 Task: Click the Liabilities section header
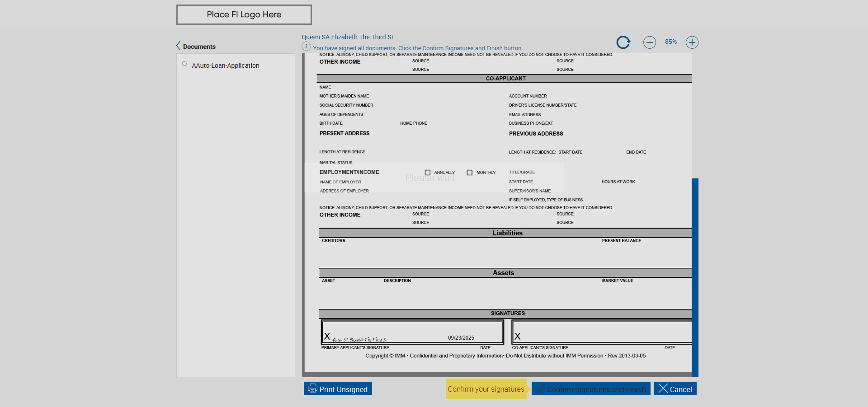(505, 233)
